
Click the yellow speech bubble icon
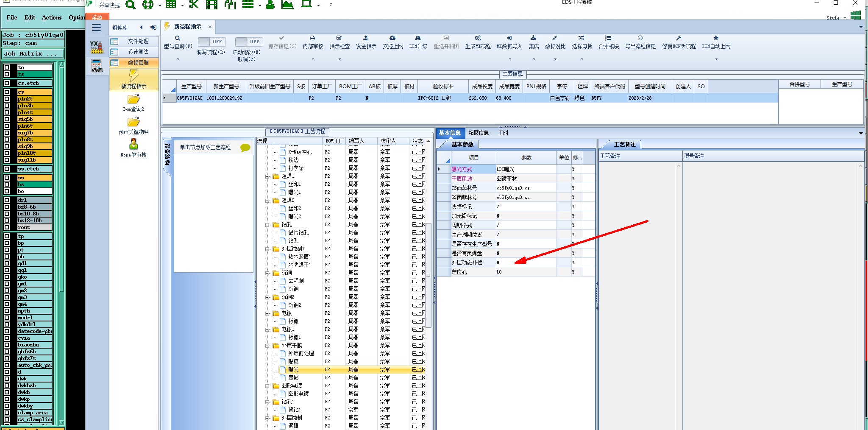245,148
